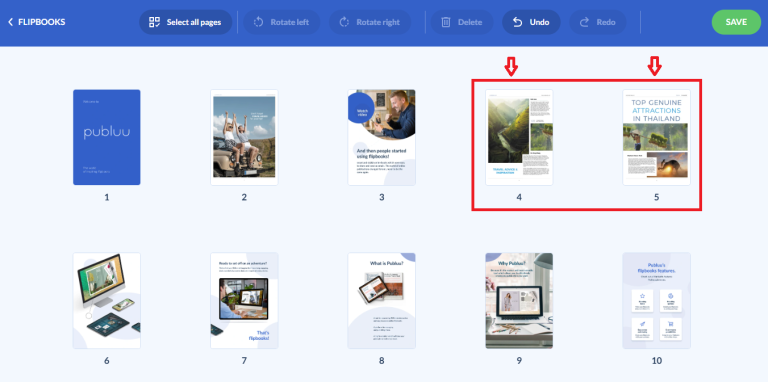Click the Undo button
Image resolution: width=768 pixels, height=382 pixels.
(x=531, y=22)
